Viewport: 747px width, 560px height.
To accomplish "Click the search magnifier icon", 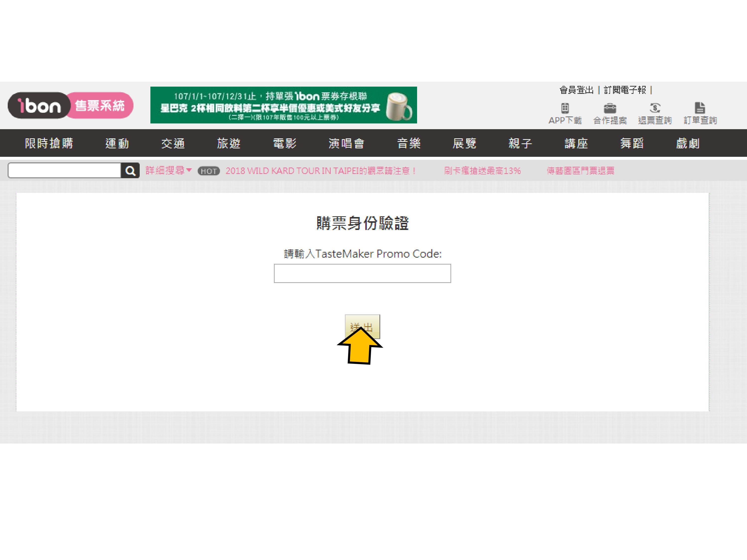I will (130, 171).
